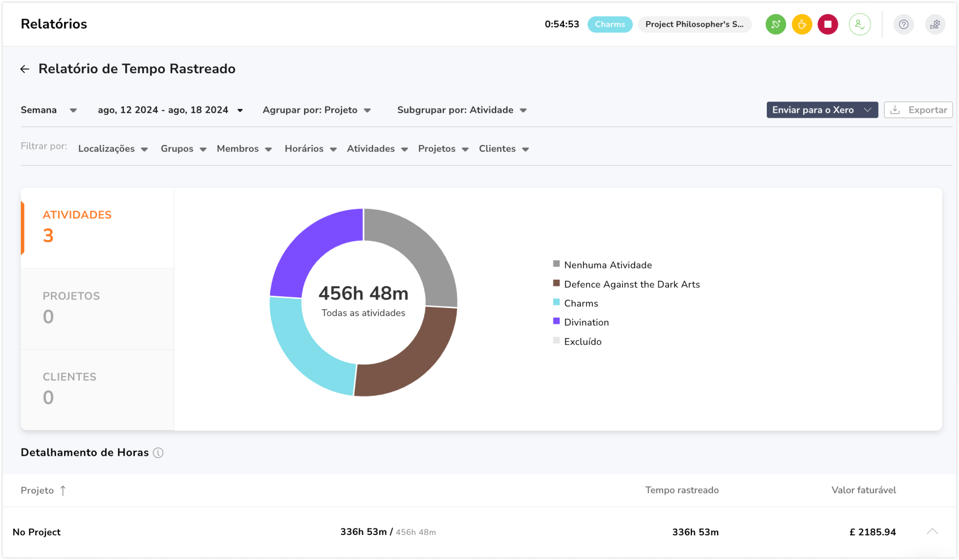Viewport: 959px width, 560px height.
Task: Go back using the back arrow
Action: (25, 68)
